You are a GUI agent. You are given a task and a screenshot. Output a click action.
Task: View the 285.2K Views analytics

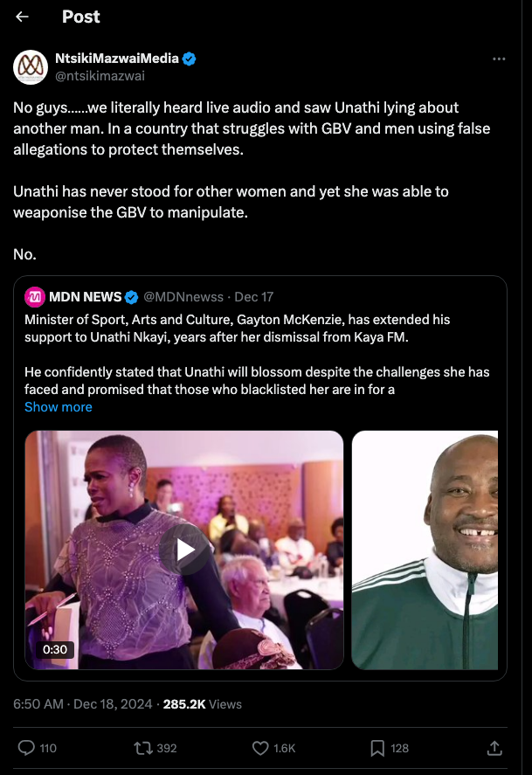point(203,704)
